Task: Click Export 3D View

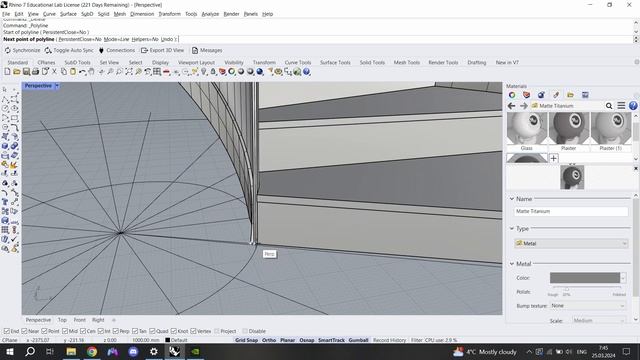Action: tap(162, 50)
